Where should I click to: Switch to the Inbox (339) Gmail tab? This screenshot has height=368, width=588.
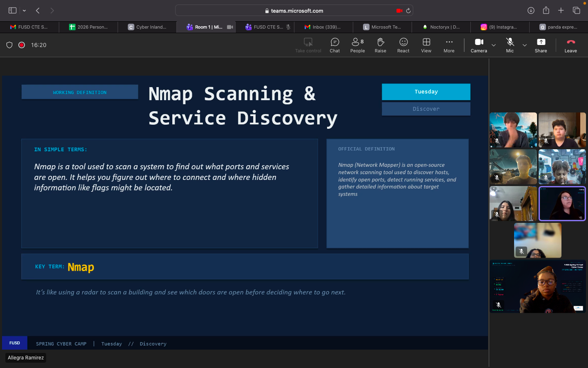[x=323, y=27]
